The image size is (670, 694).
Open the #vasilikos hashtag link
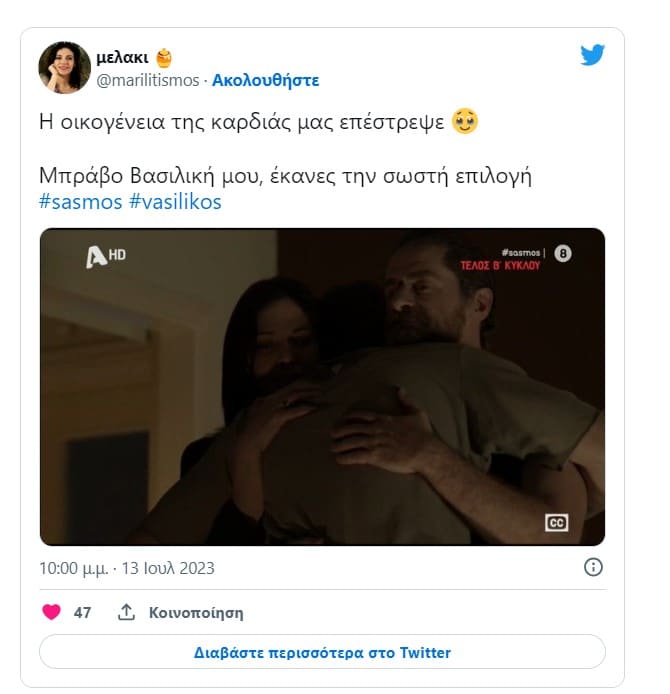click(175, 202)
